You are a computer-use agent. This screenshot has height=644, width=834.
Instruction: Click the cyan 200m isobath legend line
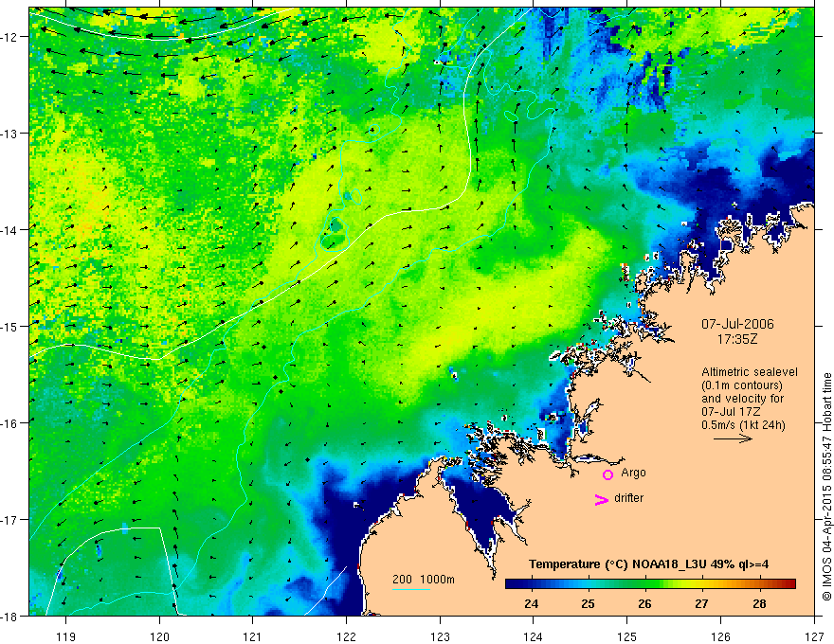(x=411, y=589)
